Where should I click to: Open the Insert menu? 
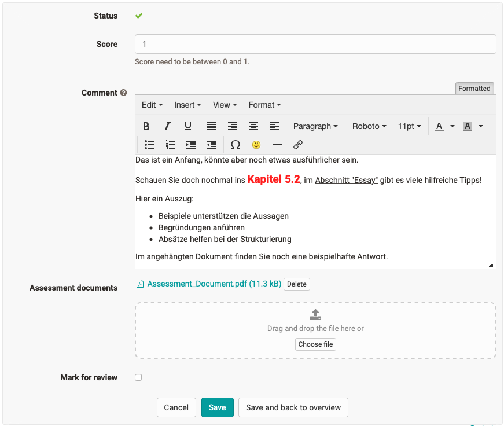click(187, 105)
